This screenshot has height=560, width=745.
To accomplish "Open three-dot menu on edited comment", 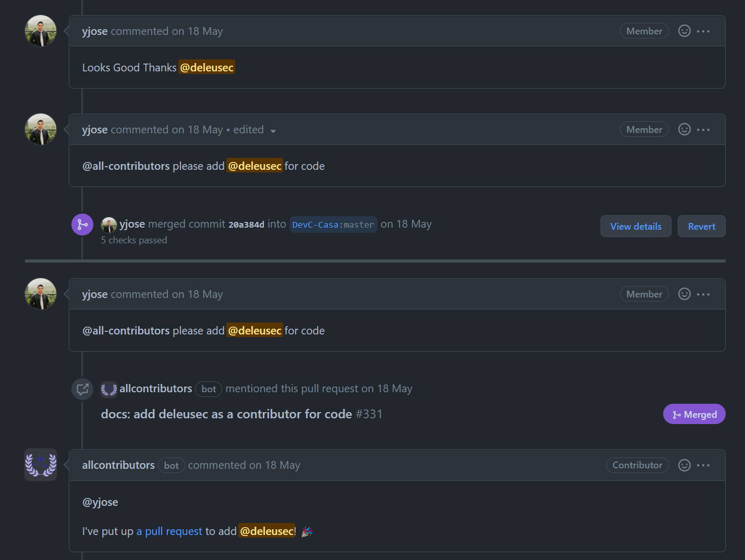I will pyautogui.click(x=703, y=130).
